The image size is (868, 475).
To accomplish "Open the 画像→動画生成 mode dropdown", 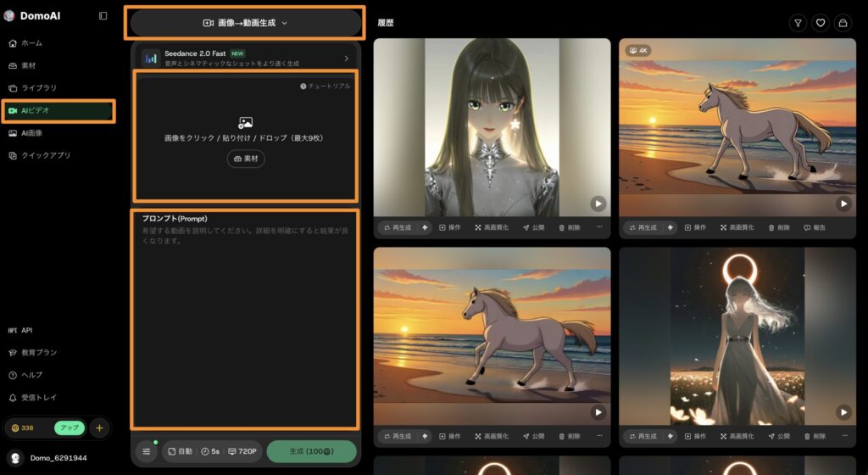I will [245, 23].
